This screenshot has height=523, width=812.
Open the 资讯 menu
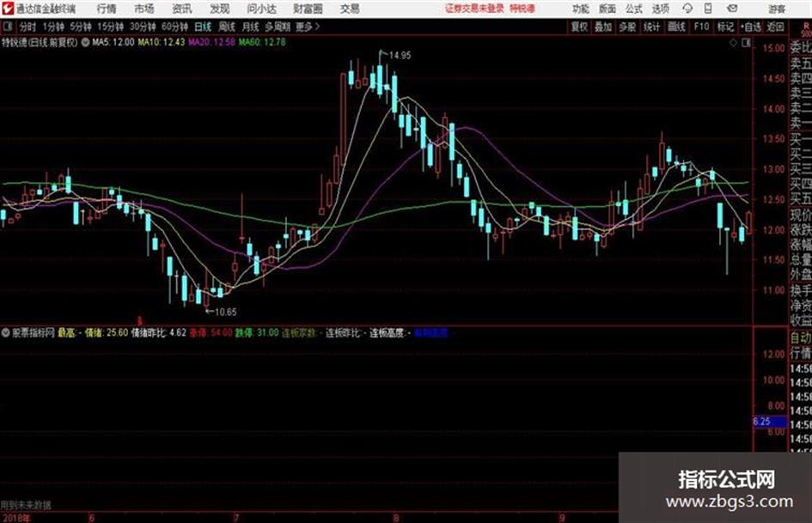(182, 9)
